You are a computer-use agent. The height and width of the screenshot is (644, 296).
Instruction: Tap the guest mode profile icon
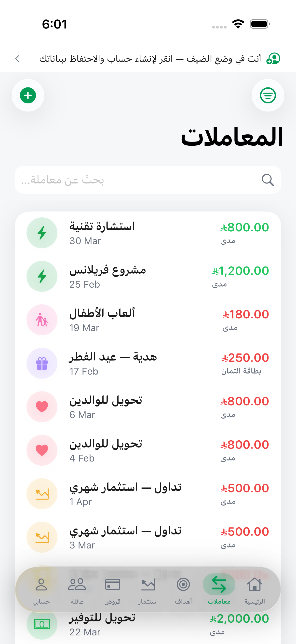[x=273, y=59]
